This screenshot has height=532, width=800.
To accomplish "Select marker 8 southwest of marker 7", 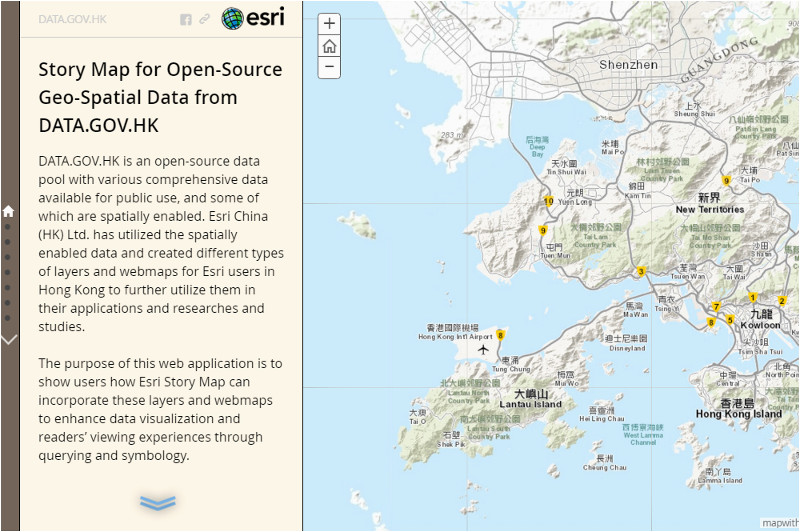I will [x=711, y=323].
